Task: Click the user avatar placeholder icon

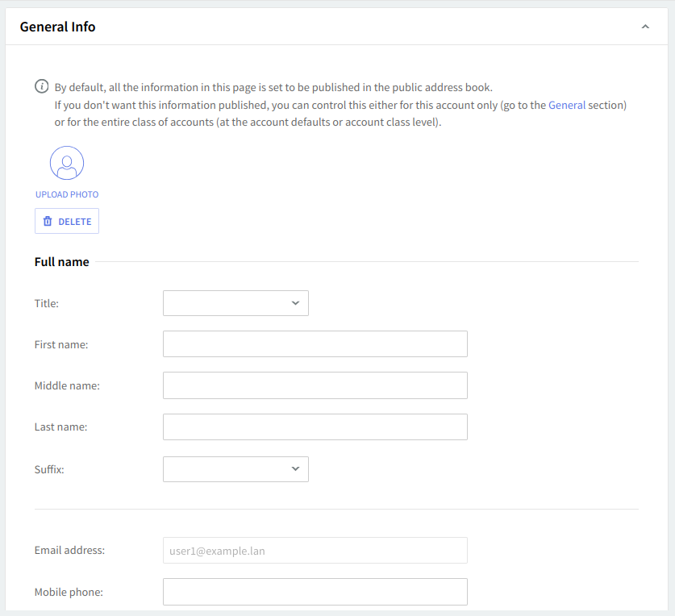Action: (x=67, y=163)
